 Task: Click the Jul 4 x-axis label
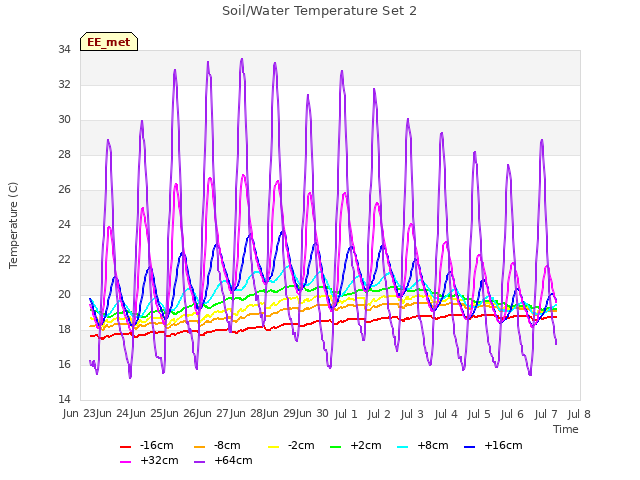(x=446, y=414)
